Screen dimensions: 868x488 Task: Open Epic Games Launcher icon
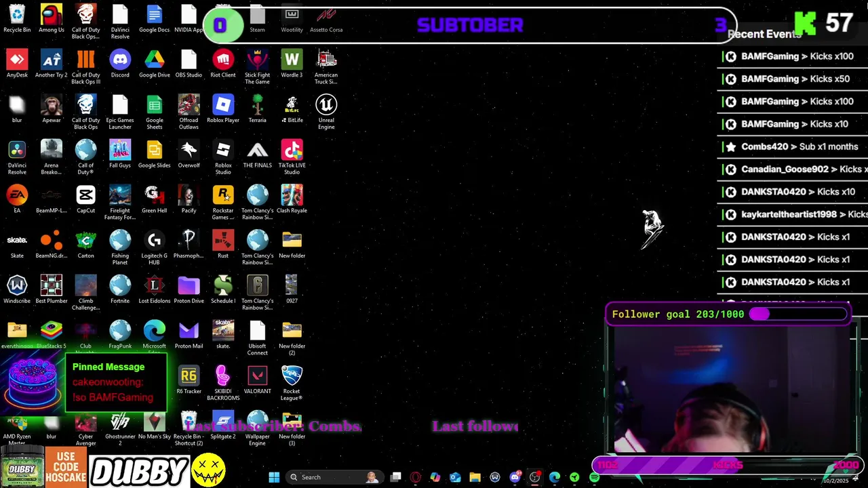(120, 112)
